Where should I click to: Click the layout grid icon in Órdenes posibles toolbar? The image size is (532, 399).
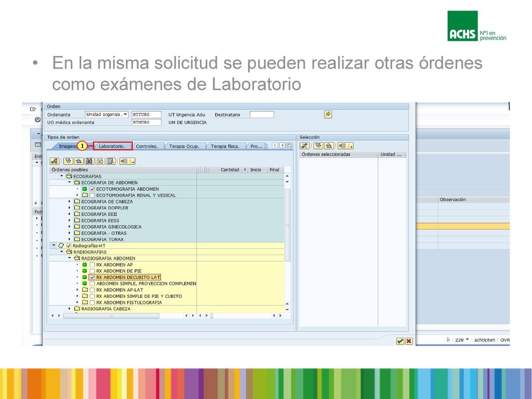[x=124, y=161]
